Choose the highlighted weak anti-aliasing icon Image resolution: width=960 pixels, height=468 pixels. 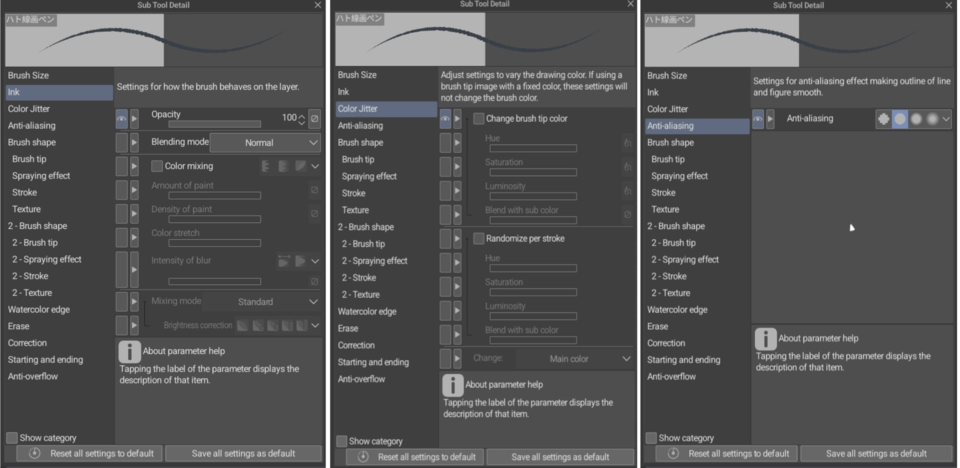(x=900, y=119)
